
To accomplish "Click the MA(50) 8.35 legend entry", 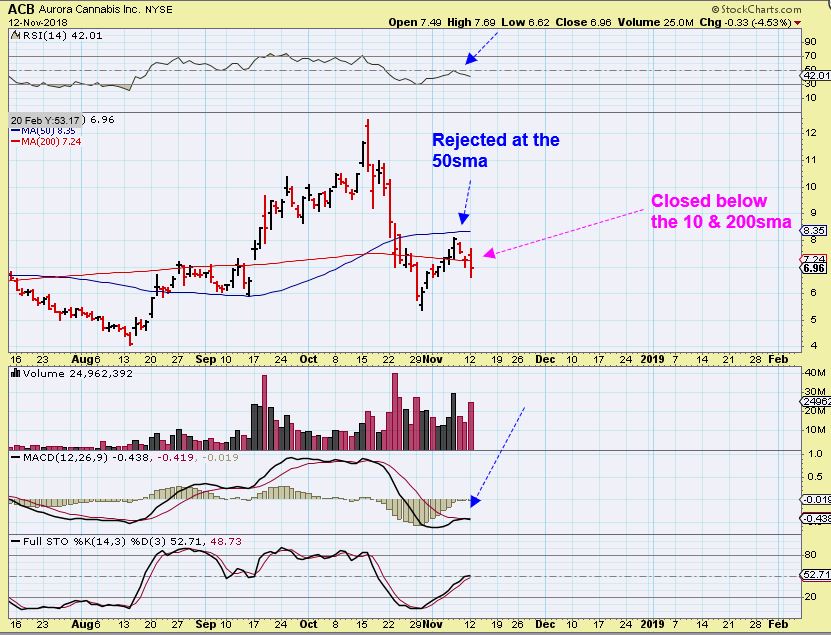I will tap(43, 131).
